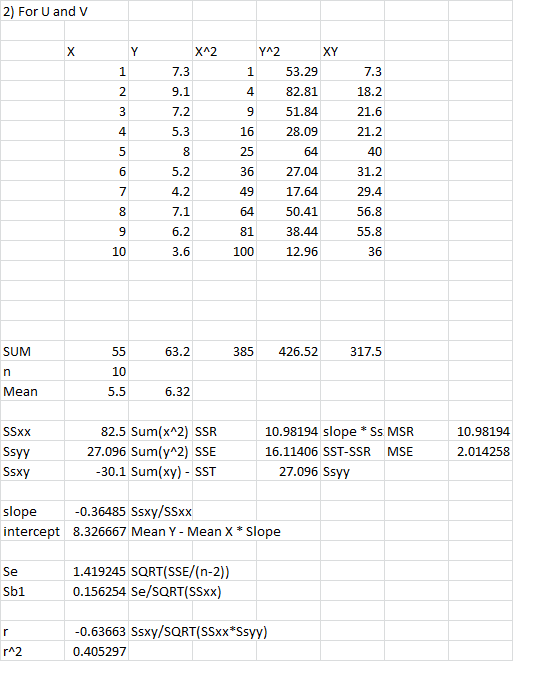Click the slope value -0.36485 cell
The image size is (539, 696).
pos(96,511)
